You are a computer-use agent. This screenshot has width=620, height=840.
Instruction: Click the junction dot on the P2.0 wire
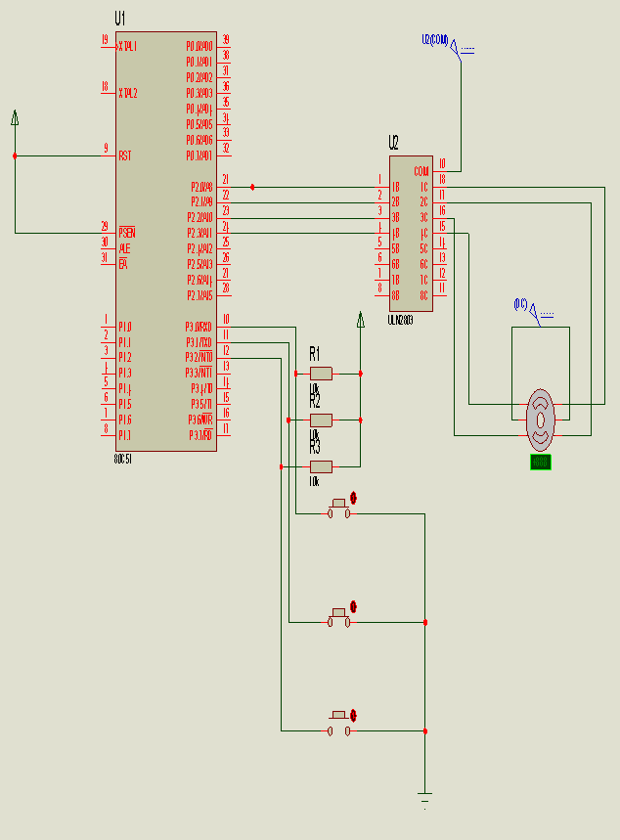(252, 187)
